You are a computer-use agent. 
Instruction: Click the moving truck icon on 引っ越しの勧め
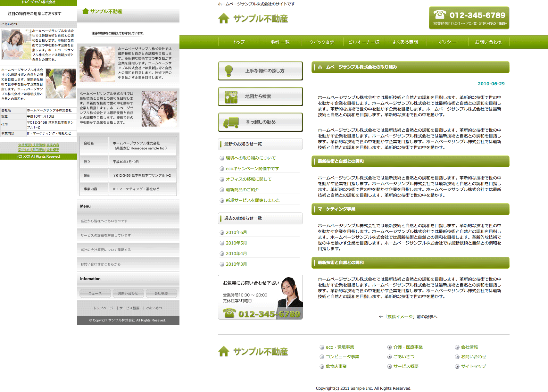click(231, 122)
